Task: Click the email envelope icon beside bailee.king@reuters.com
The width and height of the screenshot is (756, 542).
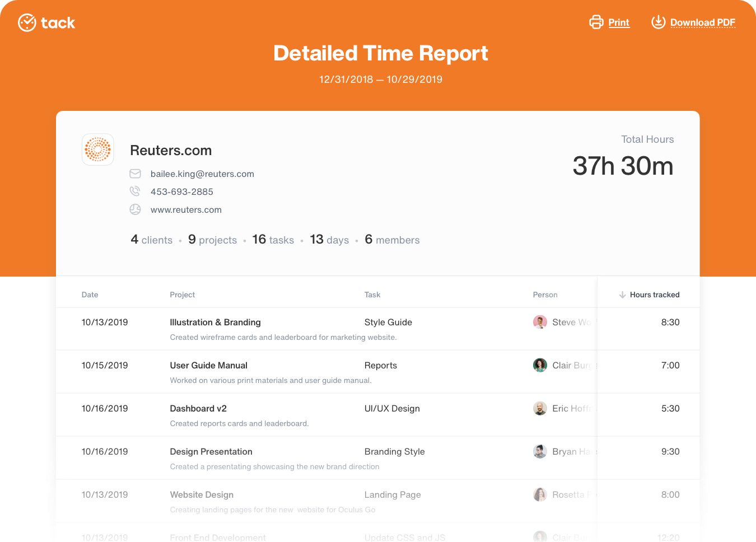Action: [135, 174]
